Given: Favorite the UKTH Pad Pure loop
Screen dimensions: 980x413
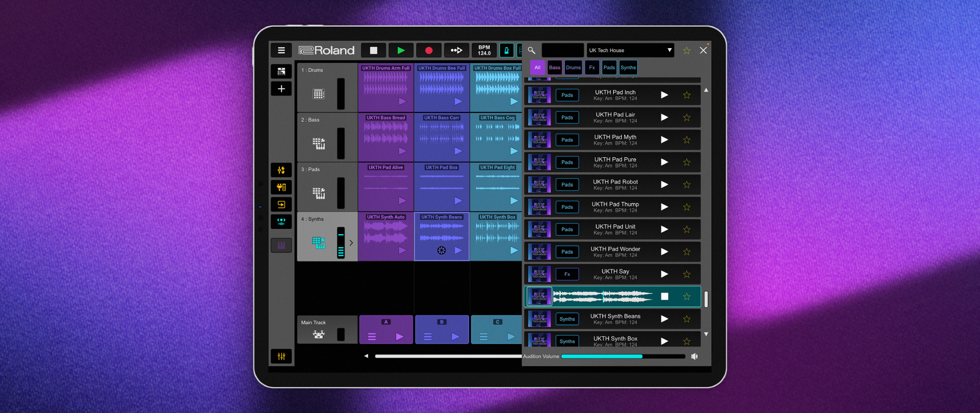Looking at the screenshot, I should [x=687, y=162].
